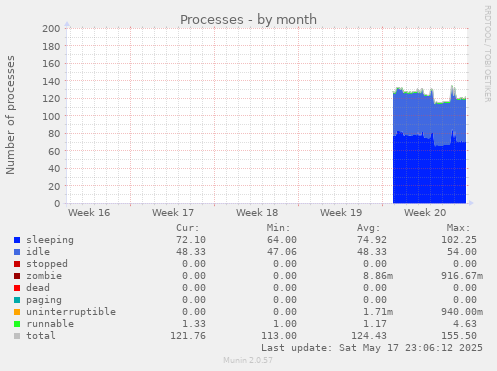Click the 'Number of processes' axis label
This screenshot has height=371, width=497.
(x=10, y=115)
